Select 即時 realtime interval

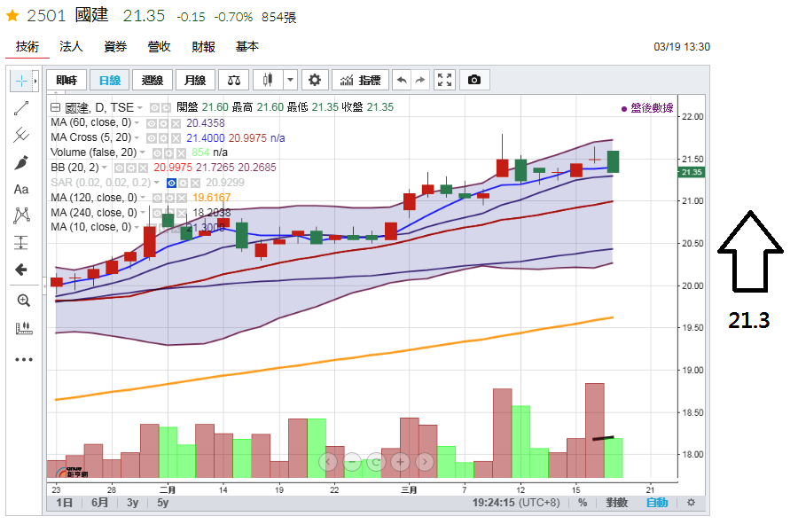coord(66,80)
